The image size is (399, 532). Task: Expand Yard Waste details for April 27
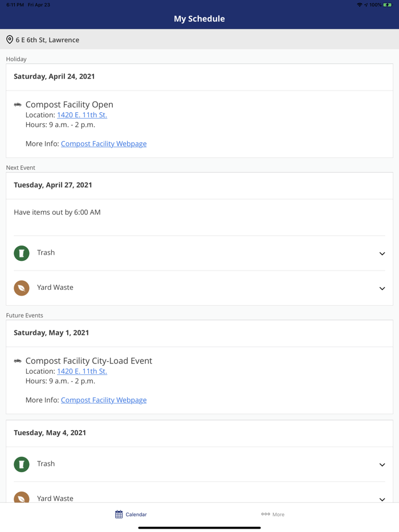[382, 288]
